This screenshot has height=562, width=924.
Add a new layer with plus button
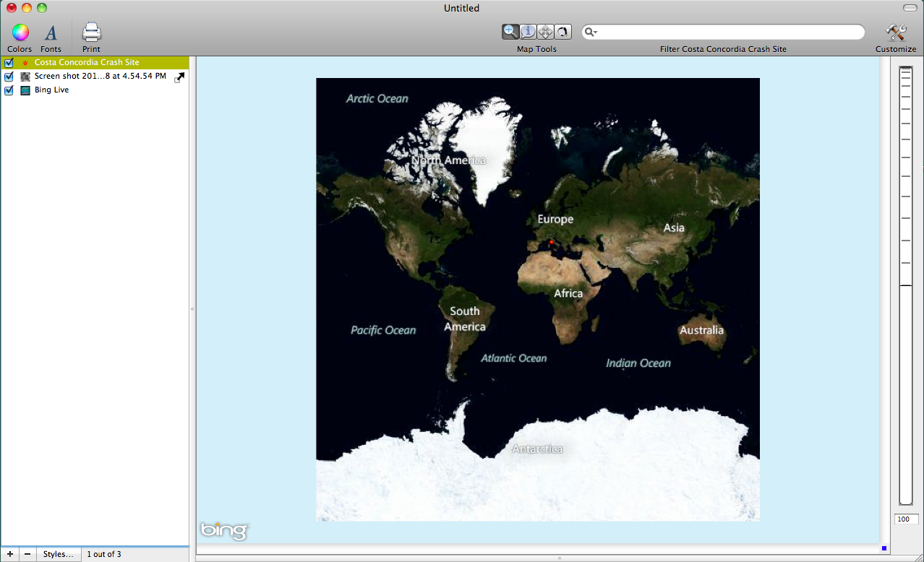click(x=9, y=554)
